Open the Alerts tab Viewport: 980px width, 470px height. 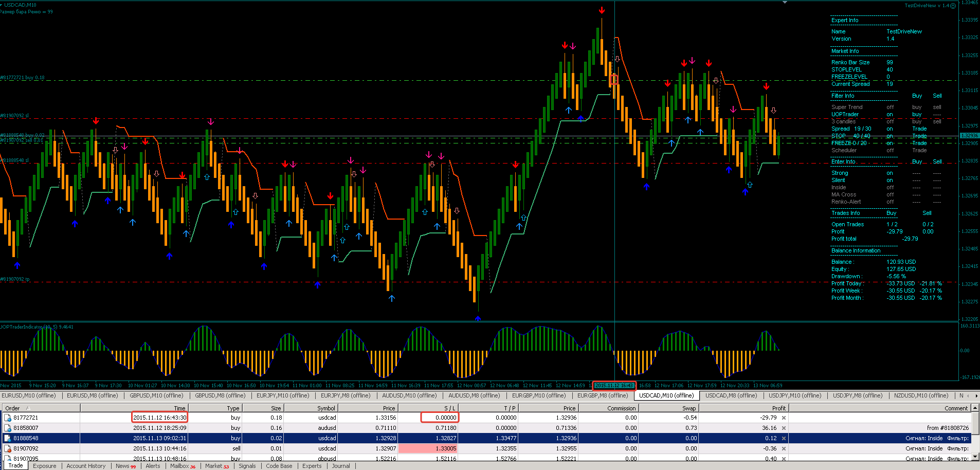pos(153,466)
